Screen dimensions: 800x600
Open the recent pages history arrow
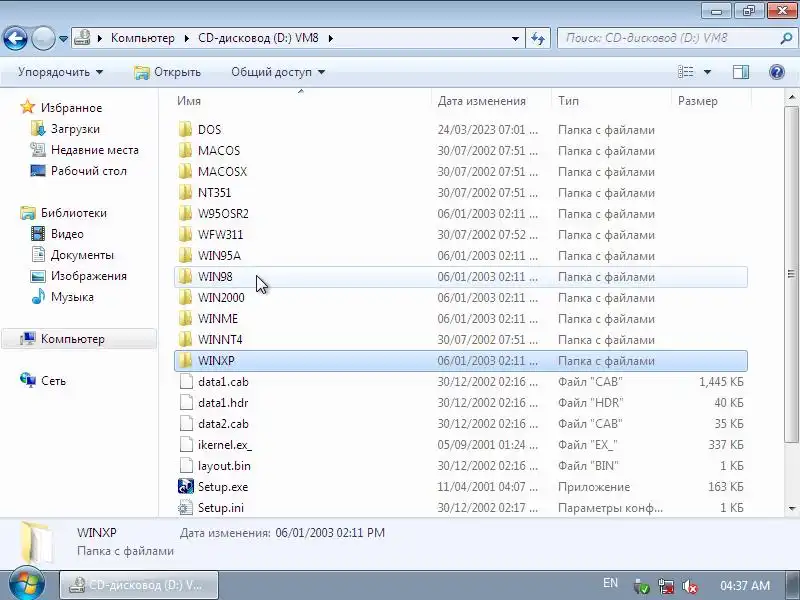pos(63,39)
